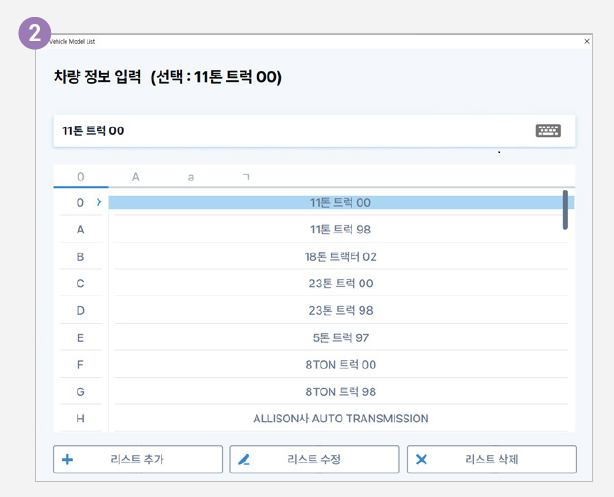614x497 pixels.
Task: Click the plus icon for list add
Action: [68, 460]
